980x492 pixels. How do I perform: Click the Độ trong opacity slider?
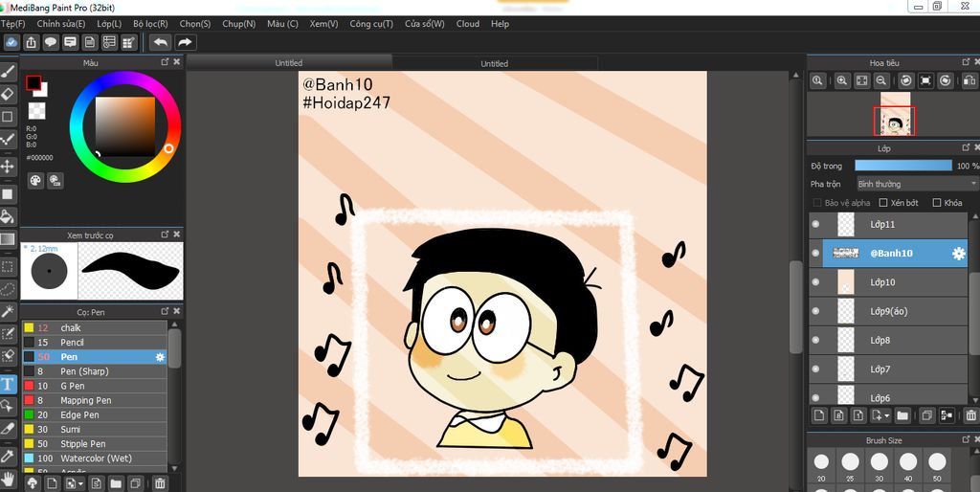pos(903,166)
